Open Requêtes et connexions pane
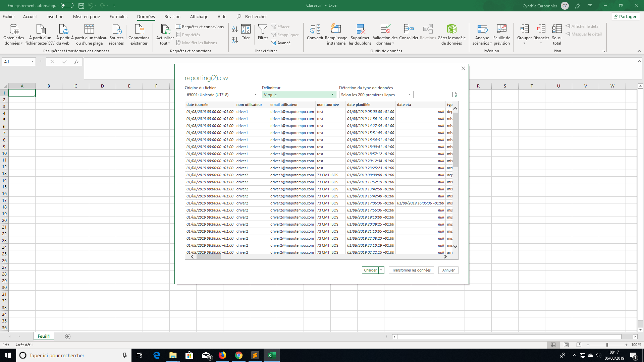This screenshot has width=644, height=362. point(200,26)
